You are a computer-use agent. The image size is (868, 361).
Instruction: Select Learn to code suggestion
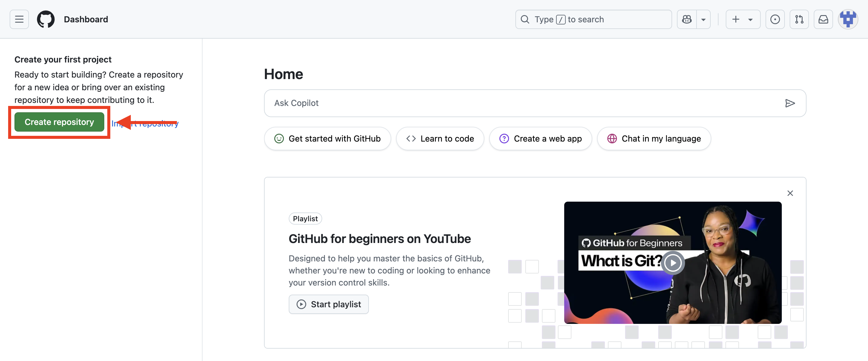pyautogui.click(x=440, y=139)
